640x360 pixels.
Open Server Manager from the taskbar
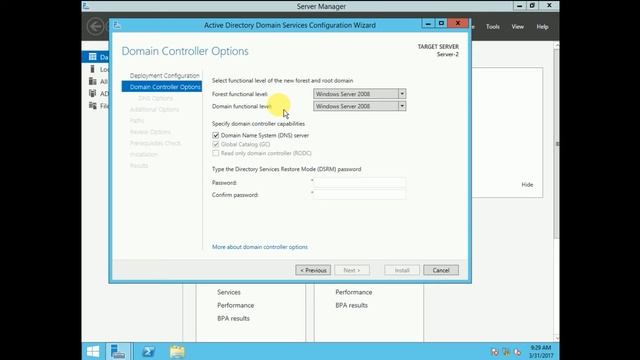118,351
